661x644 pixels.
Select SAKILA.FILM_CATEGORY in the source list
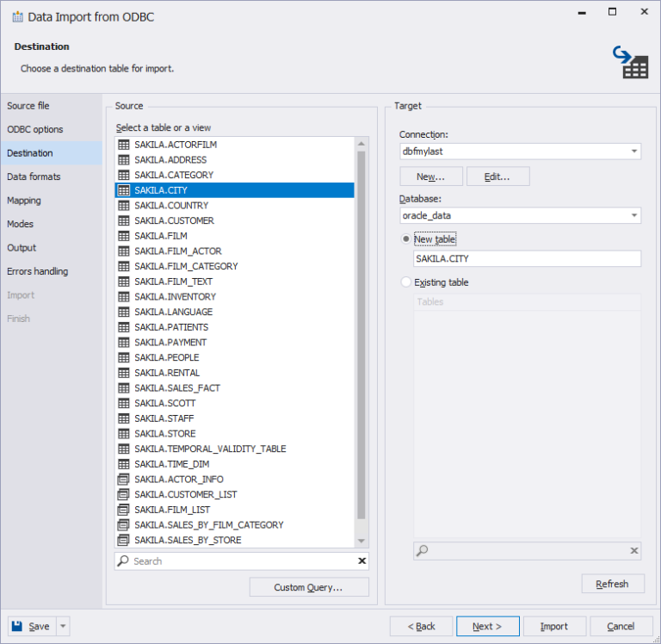click(186, 266)
